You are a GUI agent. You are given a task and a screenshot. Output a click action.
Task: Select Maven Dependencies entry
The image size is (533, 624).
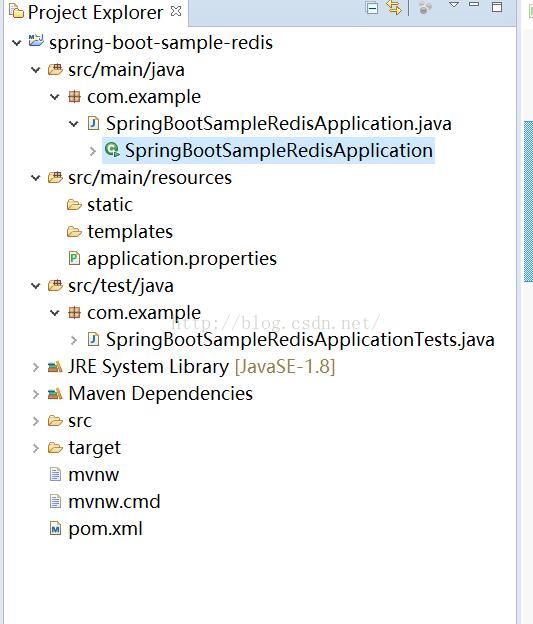pyautogui.click(x=160, y=394)
